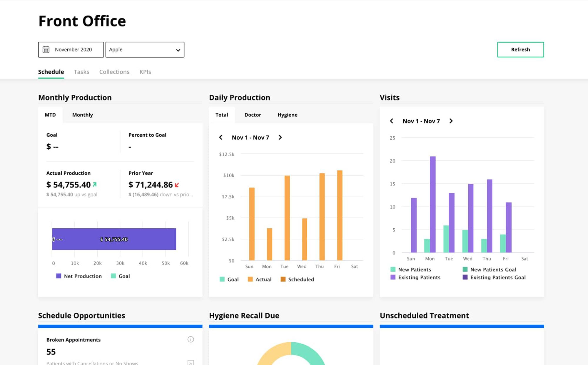Click Broken Appointments info icon
This screenshot has height=365, width=588.
tap(191, 339)
